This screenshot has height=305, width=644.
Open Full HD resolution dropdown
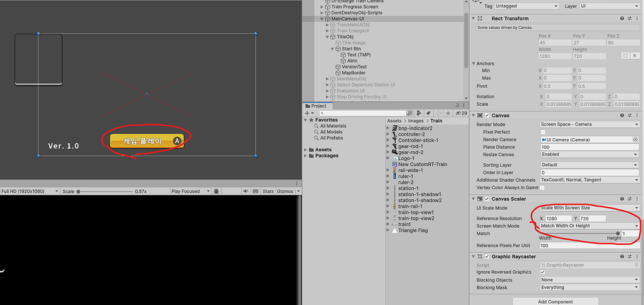pyautogui.click(x=30, y=191)
